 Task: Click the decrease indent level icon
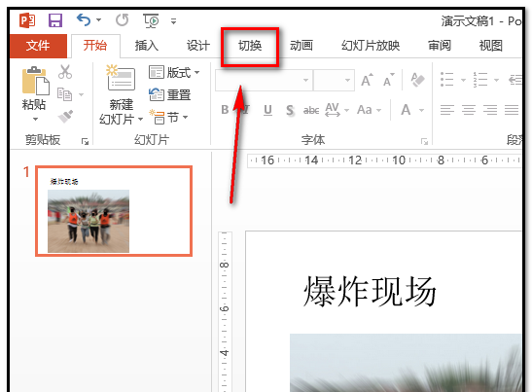[x=514, y=80]
